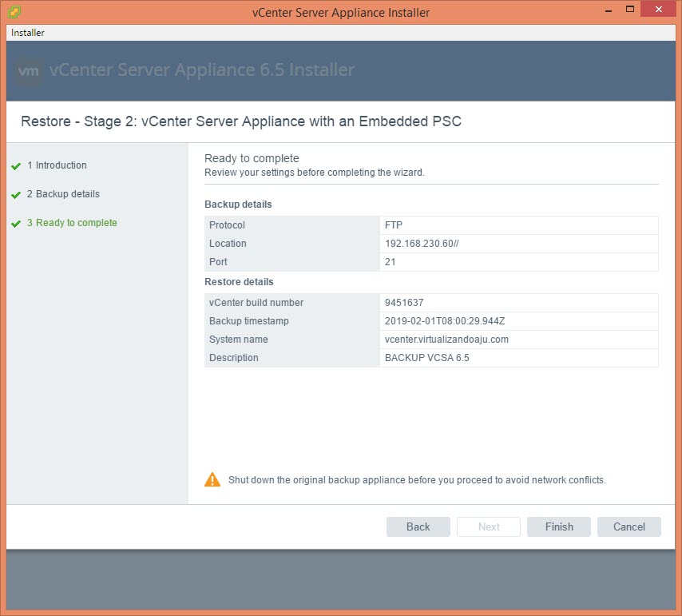Click the vCenter build number 9451637
The image size is (682, 616).
point(404,303)
